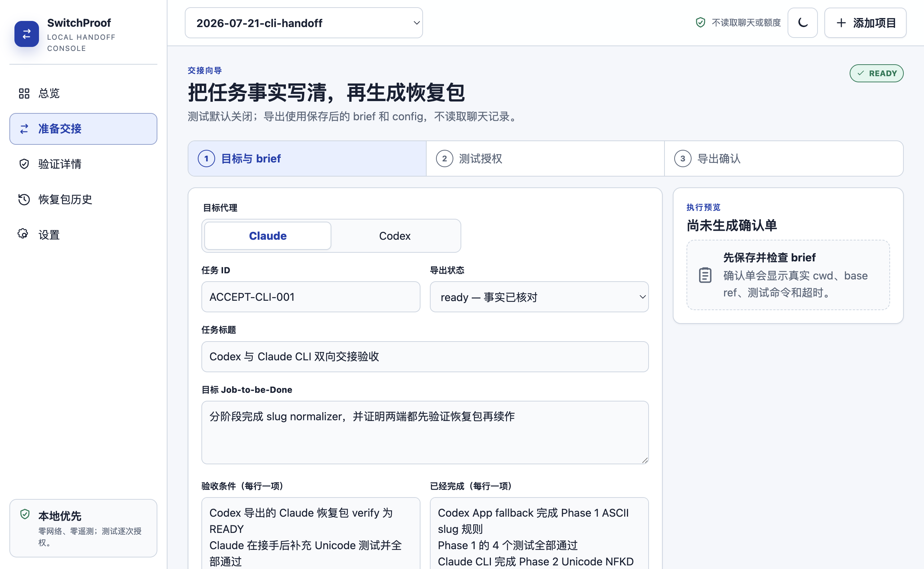Click the 尚未生成确认单 heading
The height and width of the screenshot is (569, 924).
point(732,225)
